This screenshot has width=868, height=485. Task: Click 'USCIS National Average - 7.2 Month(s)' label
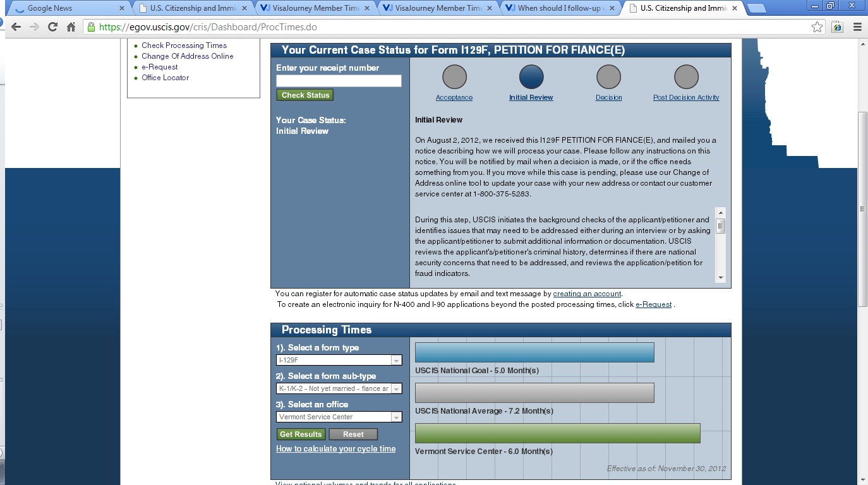tap(484, 411)
